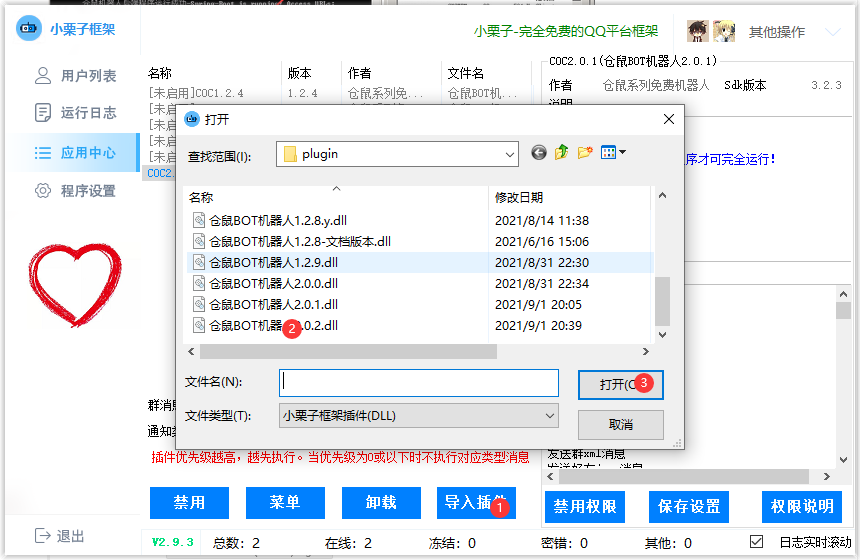Select file 仓鼠BOT机器人1.2.9.dll

[273, 263]
